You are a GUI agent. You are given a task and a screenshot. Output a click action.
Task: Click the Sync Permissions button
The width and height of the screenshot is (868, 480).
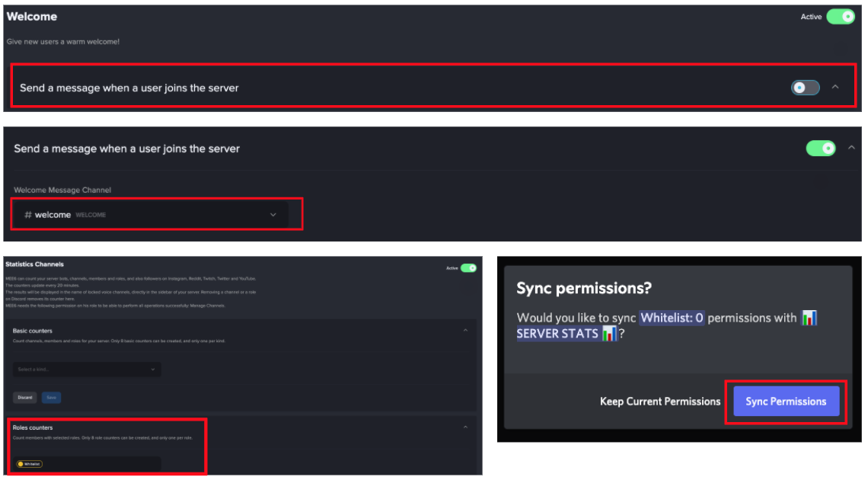tap(786, 402)
